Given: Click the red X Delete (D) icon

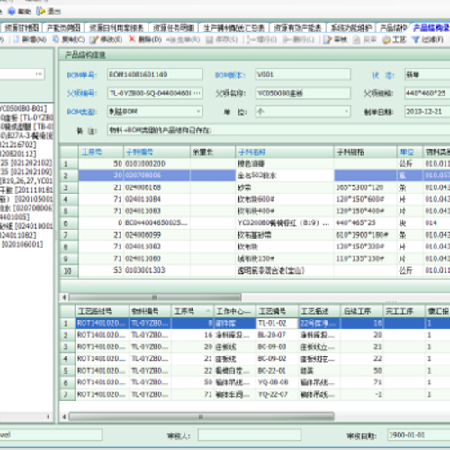Looking at the screenshot, I should pyautogui.click(x=132, y=39).
